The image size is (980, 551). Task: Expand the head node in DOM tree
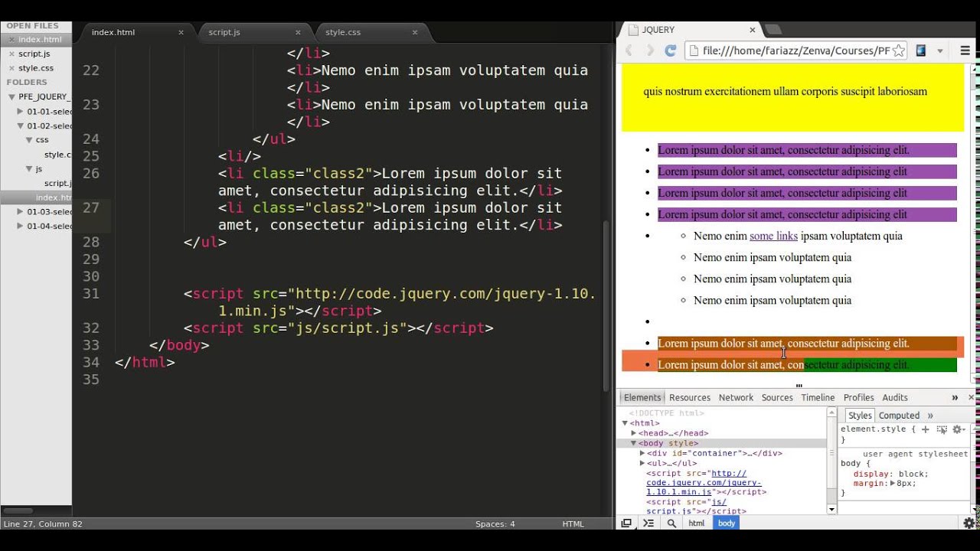click(634, 433)
